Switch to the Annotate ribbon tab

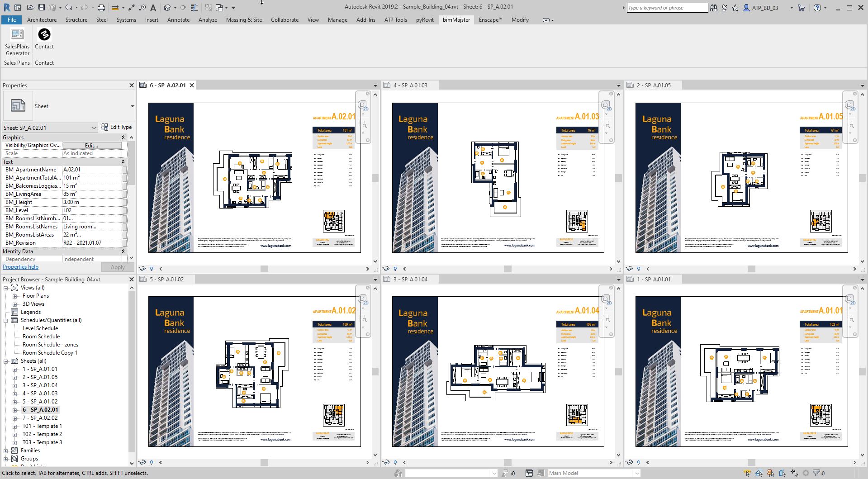pyautogui.click(x=178, y=20)
